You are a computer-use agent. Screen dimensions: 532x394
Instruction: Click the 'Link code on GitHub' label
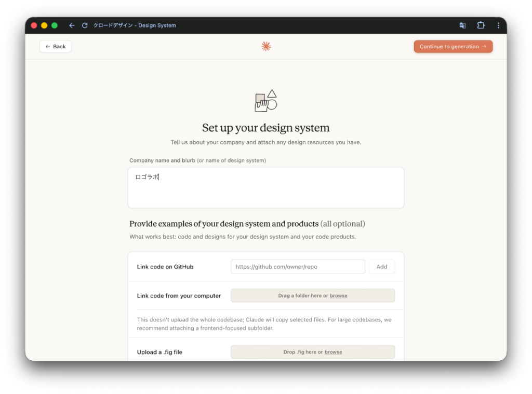point(165,267)
